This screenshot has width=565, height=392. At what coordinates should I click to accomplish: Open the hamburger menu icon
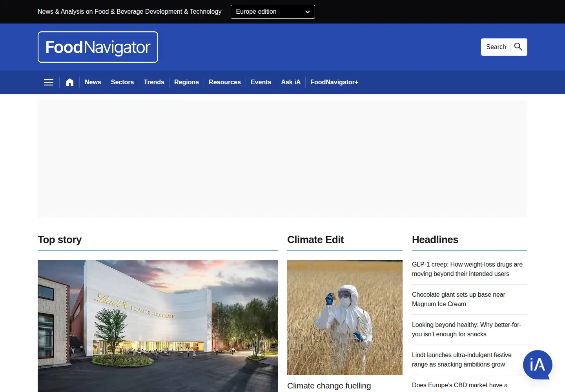[49, 82]
